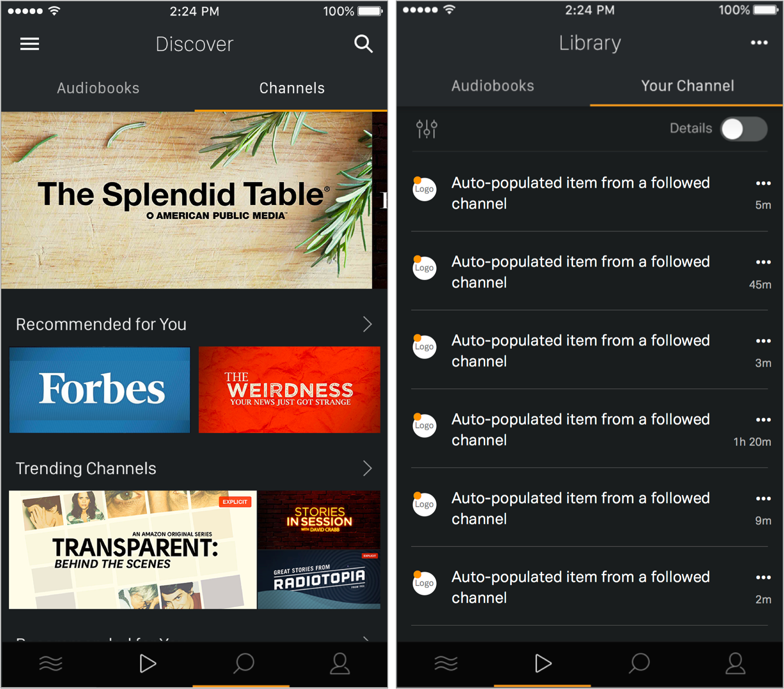Open the filter sliders icon in Library
This screenshot has height=689, width=784.
coord(427,129)
